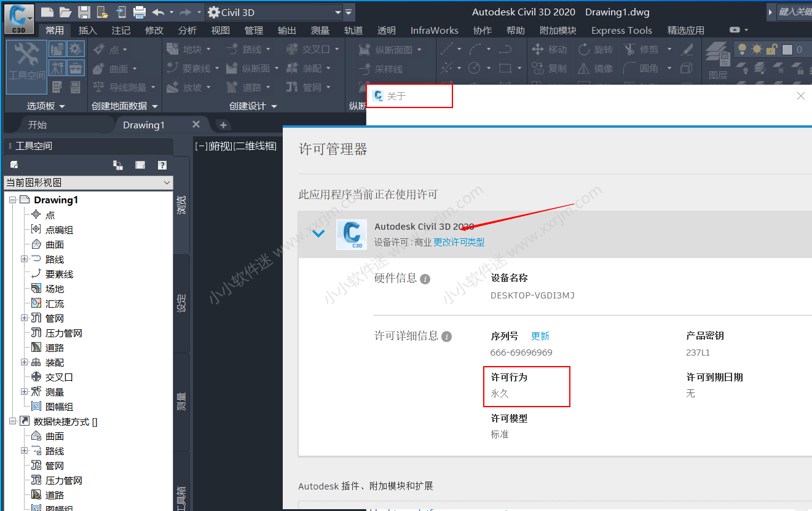Switch to the 开始 start document tab
The image size is (812, 511).
[x=37, y=125]
